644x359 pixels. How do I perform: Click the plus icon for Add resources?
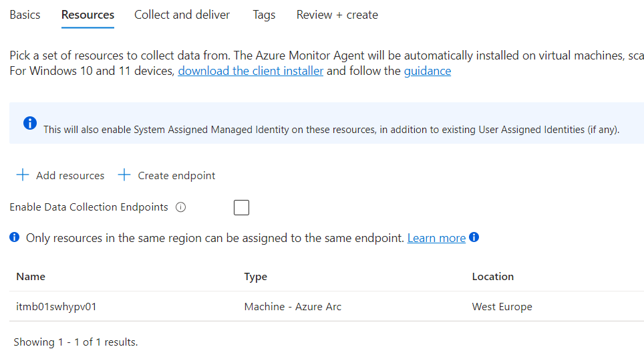(x=23, y=175)
